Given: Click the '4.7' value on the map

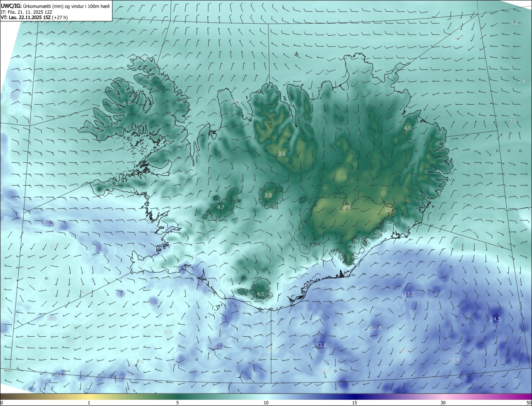Looking at the screenshot, I should pos(221,207).
